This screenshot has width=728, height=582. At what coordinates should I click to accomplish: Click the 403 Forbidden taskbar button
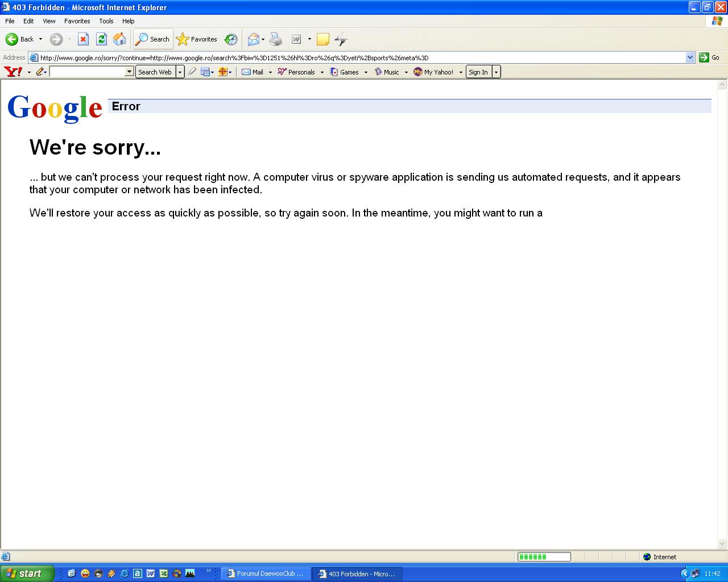(x=357, y=573)
